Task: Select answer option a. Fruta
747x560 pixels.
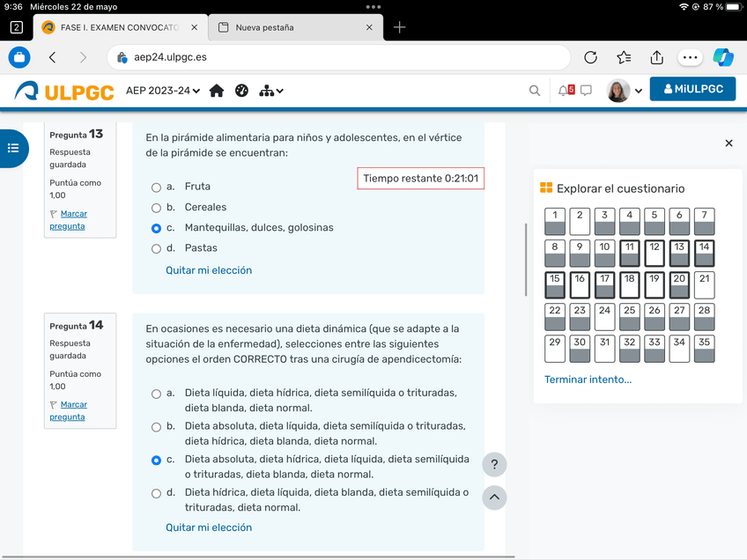Action: point(156,187)
